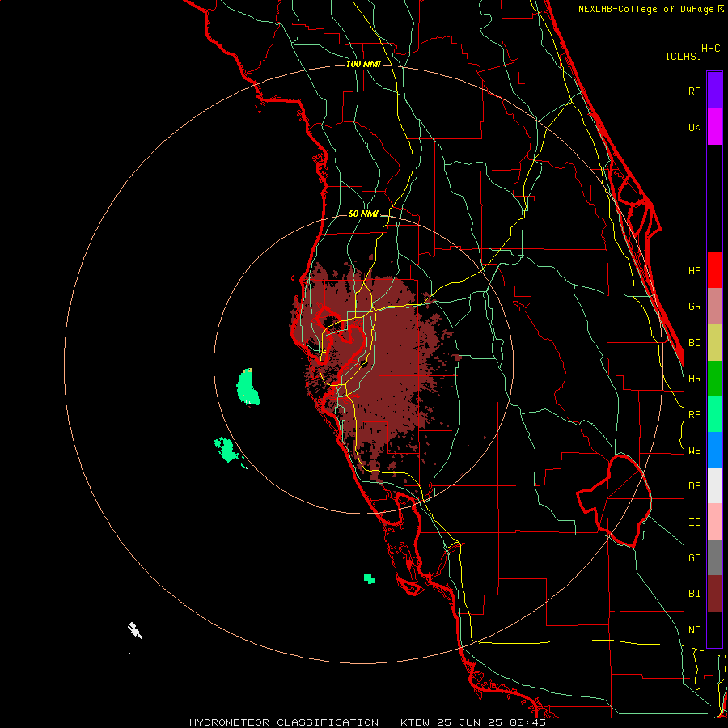Click the "HHC" product label
This screenshot has height=728, width=728.
710,49
